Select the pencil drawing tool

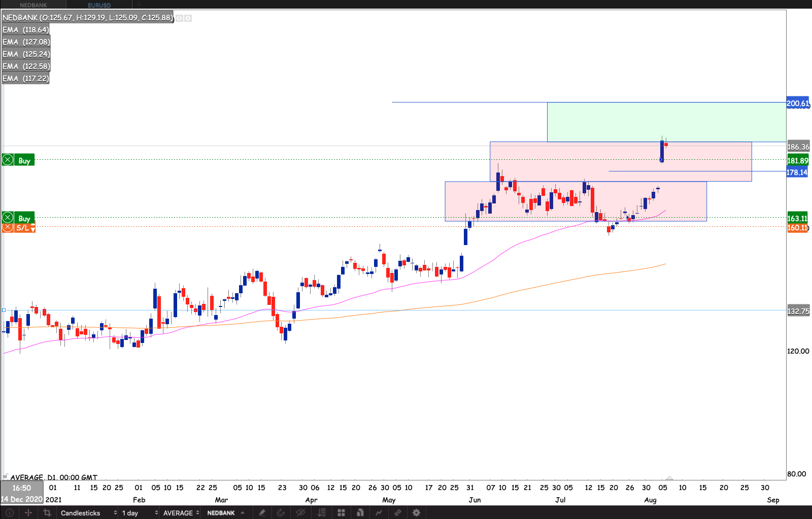point(262,513)
